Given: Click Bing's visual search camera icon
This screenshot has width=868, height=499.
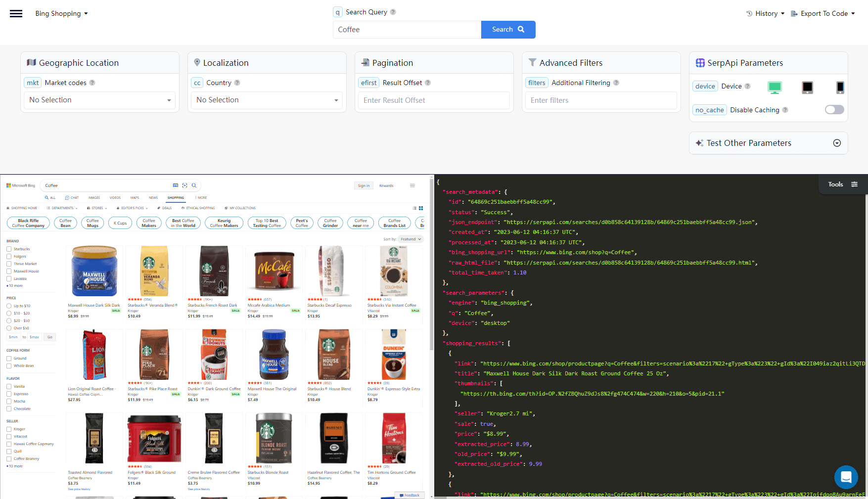Looking at the screenshot, I should (x=184, y=185).
